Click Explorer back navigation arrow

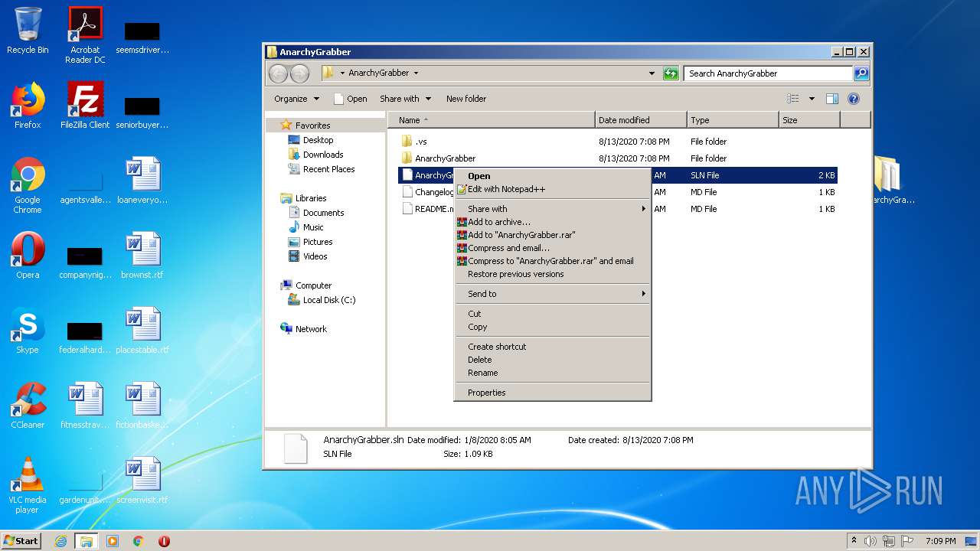(x=278, y=73)
